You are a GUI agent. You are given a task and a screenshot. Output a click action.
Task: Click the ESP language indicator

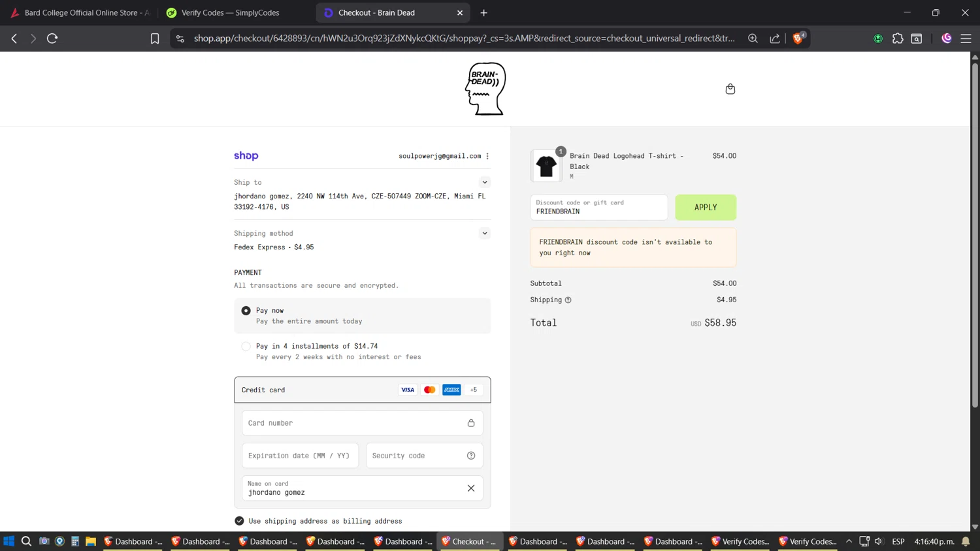click(x=898, y=541)
